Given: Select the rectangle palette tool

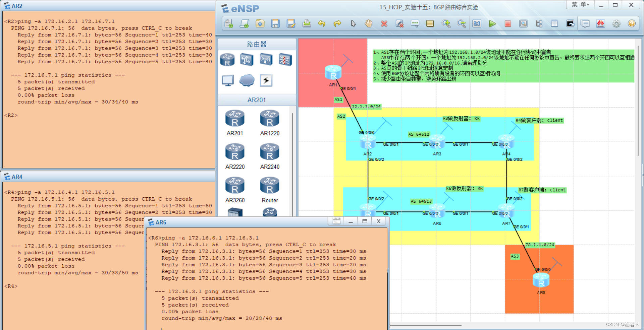Looking at the screenshot, I should point(430,23).
